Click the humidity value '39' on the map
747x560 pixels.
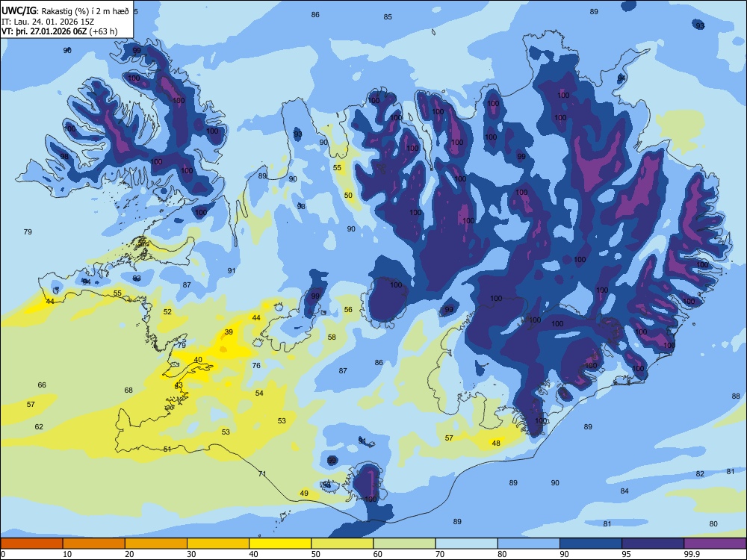pos(229,332)
